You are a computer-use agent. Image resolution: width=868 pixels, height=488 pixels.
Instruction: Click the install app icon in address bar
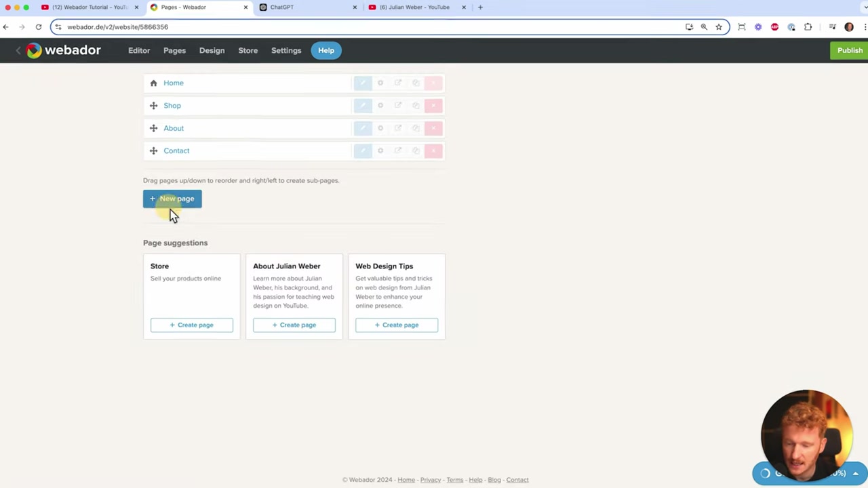tap(689, 27)
